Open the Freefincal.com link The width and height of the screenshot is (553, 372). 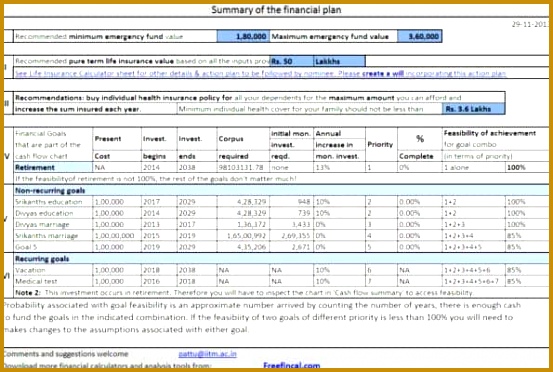[x=292, y=365]
